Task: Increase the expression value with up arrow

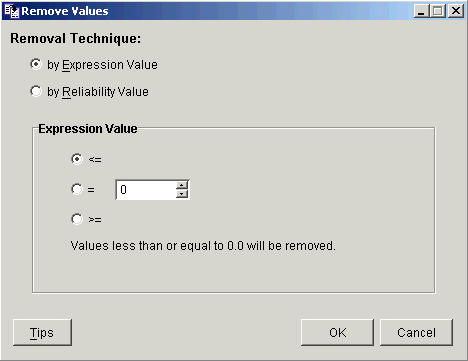Action: 182,185
